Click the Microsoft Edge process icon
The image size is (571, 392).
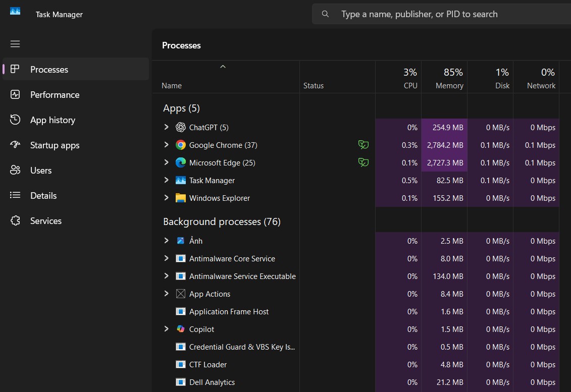click(x=180, y=163)
